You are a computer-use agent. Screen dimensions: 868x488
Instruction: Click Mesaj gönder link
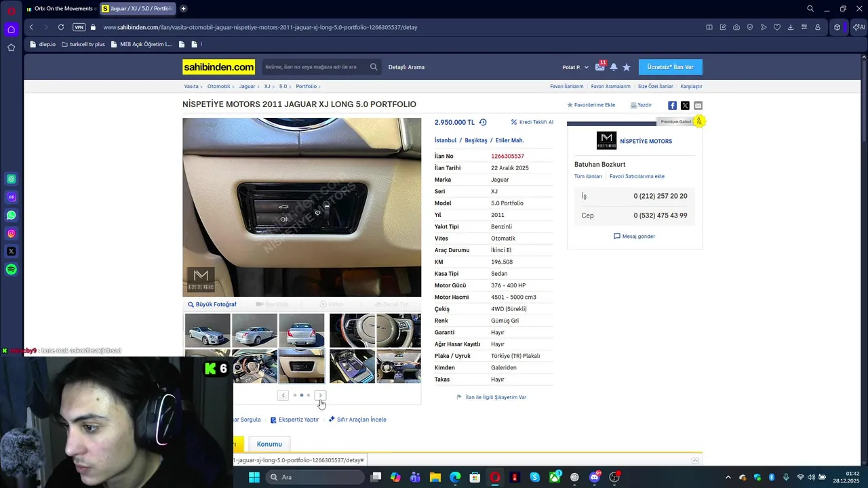point(634,237)
